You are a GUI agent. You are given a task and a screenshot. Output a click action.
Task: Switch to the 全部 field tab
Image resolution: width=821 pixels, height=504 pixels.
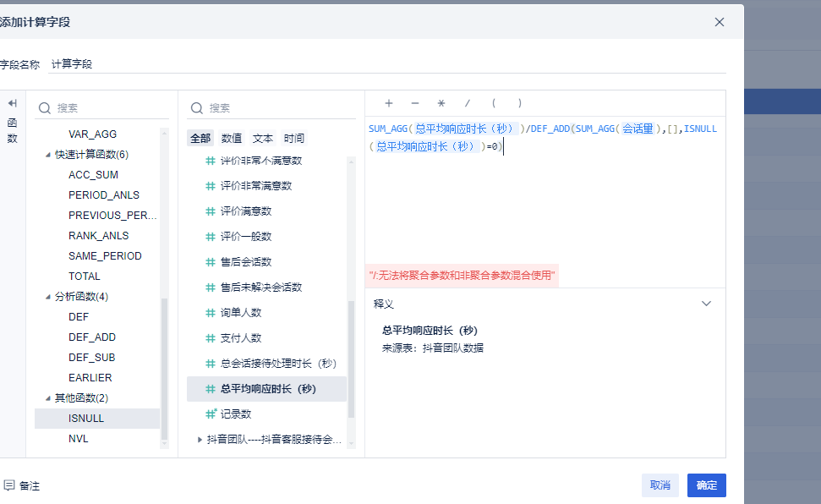(x=200, y=139)
